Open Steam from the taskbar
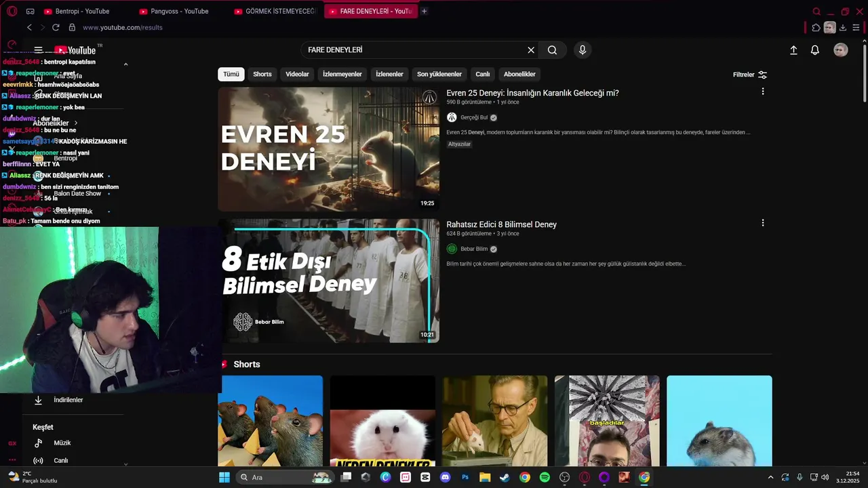This screenshot has width=868, height=488. 505,477
